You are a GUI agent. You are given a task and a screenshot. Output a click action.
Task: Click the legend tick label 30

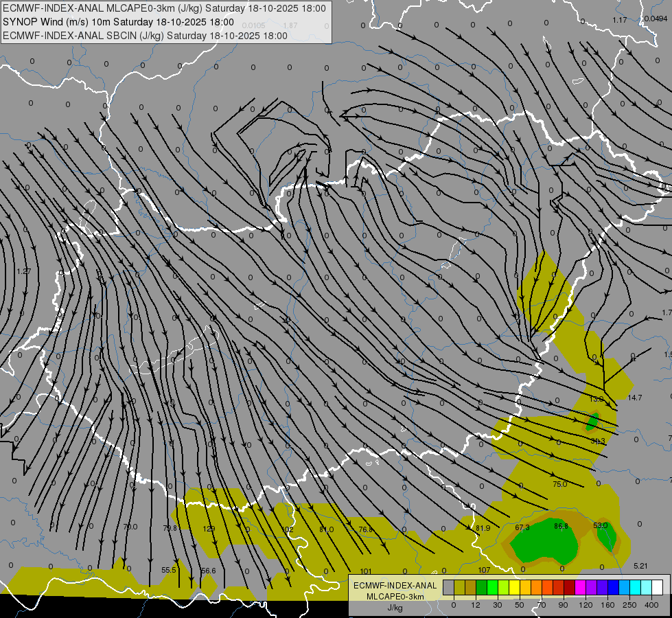coord(497,605)
